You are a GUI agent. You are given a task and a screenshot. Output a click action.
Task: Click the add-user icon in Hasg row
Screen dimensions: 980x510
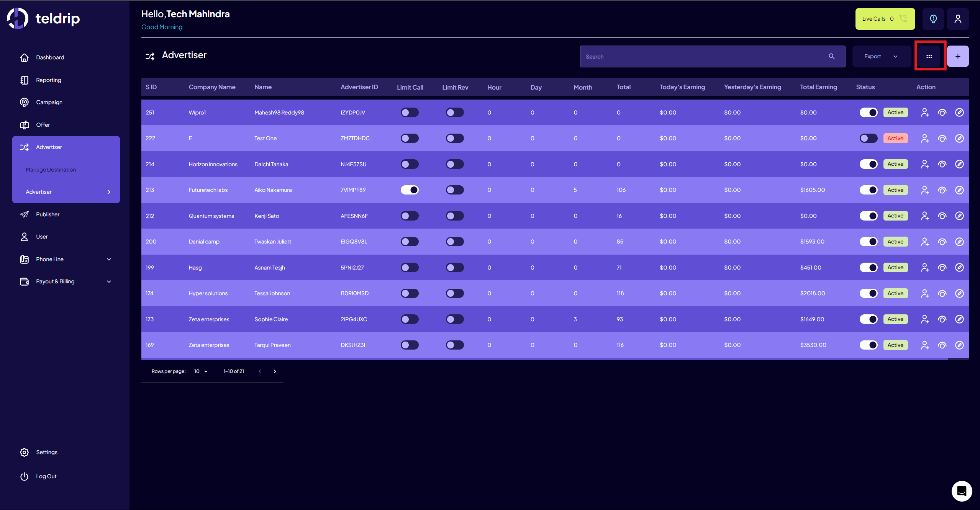coord(925,267)
